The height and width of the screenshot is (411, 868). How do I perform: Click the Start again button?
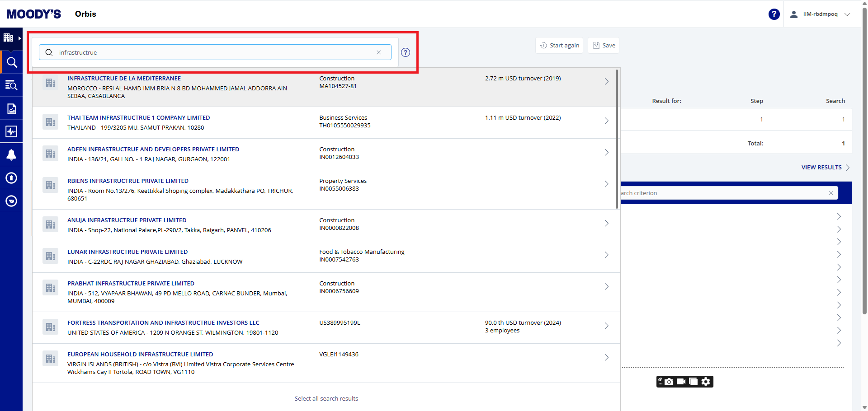click(559, 46)
